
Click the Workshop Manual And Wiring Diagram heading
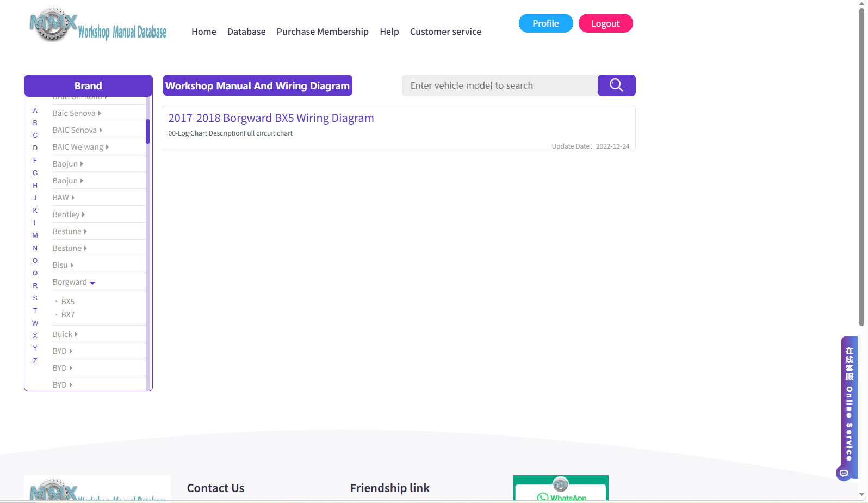[x=258, y=85]
